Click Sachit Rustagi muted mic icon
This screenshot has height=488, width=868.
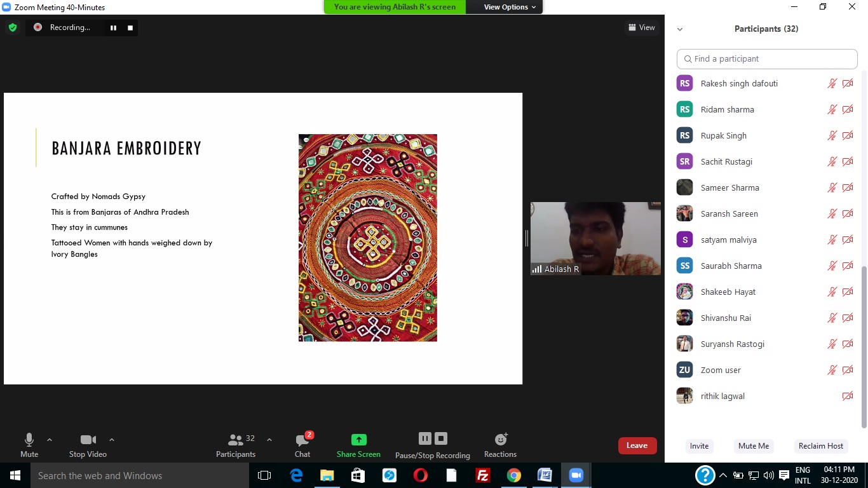(832, 161)
